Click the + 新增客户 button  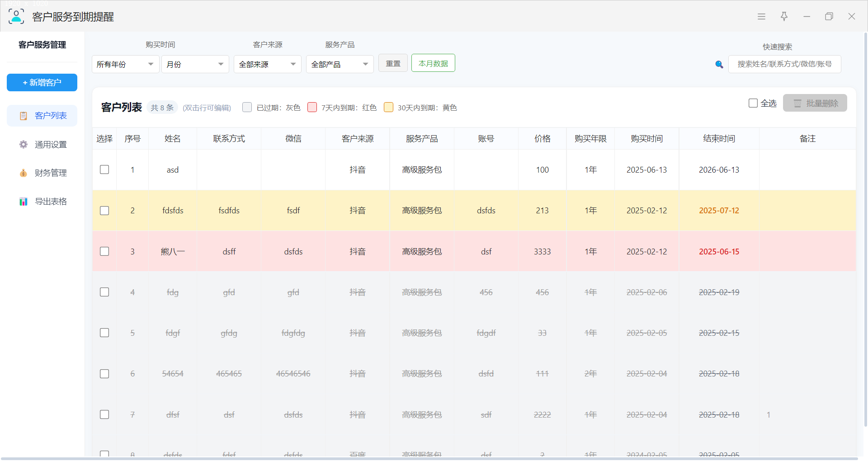(42, 82)
